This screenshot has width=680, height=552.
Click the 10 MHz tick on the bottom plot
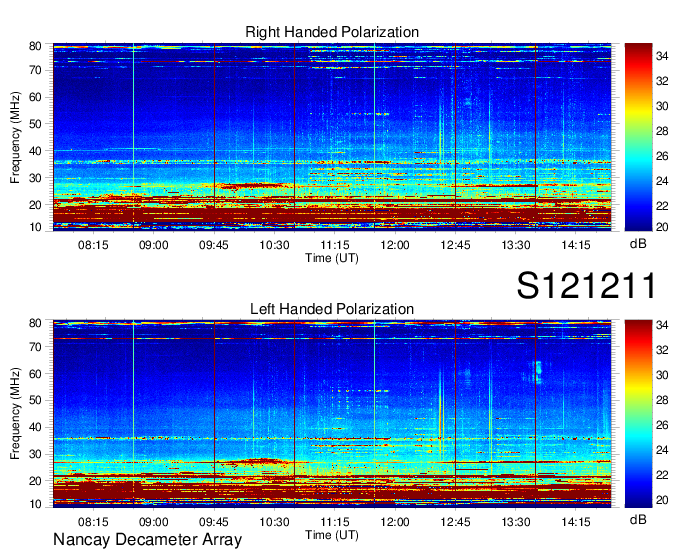coord(35,504)
